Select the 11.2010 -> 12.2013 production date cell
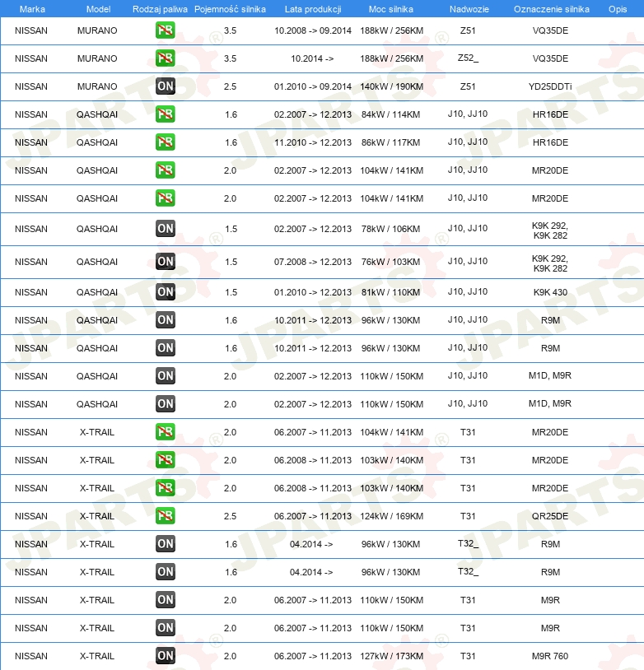644x670 pixels. coord(313,142)
